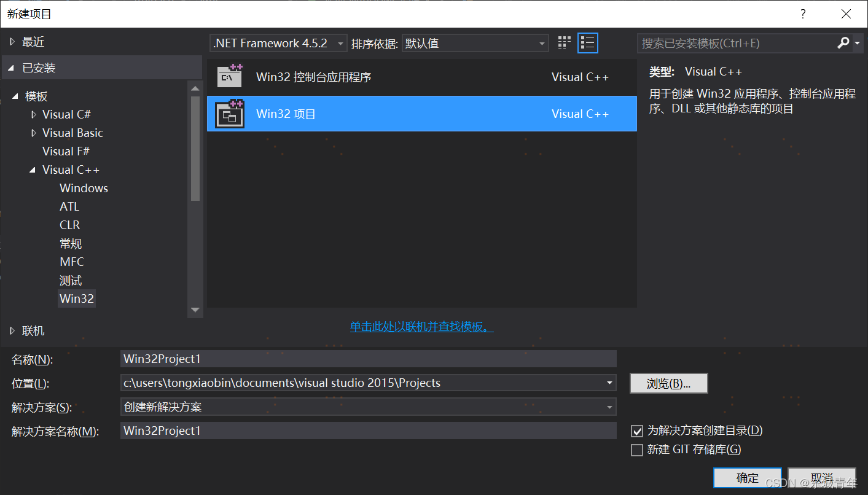Viewport: 868px width, 495px height.
Task: Select Win32 under Visual C++
Action: point(77,298)
